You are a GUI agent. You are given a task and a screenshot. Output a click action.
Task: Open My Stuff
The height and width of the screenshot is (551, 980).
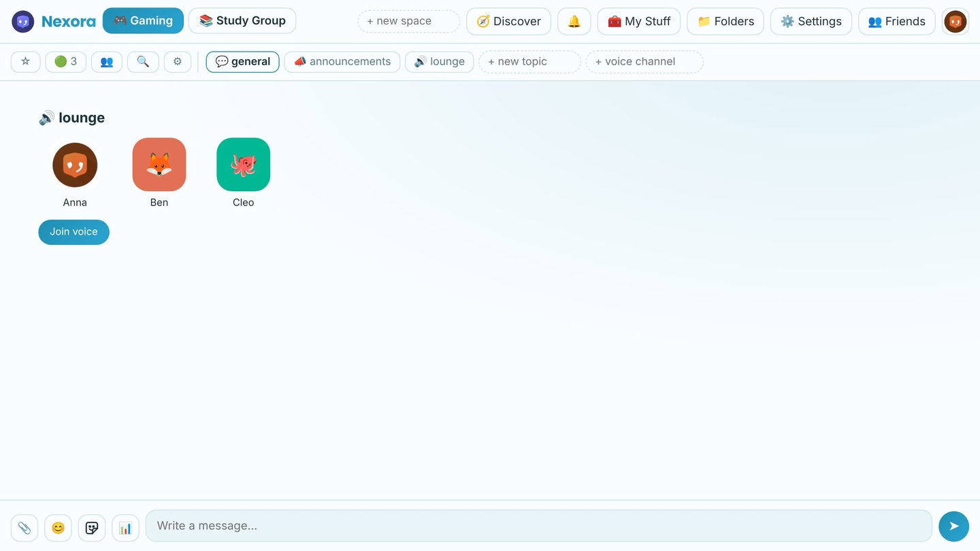639,21
